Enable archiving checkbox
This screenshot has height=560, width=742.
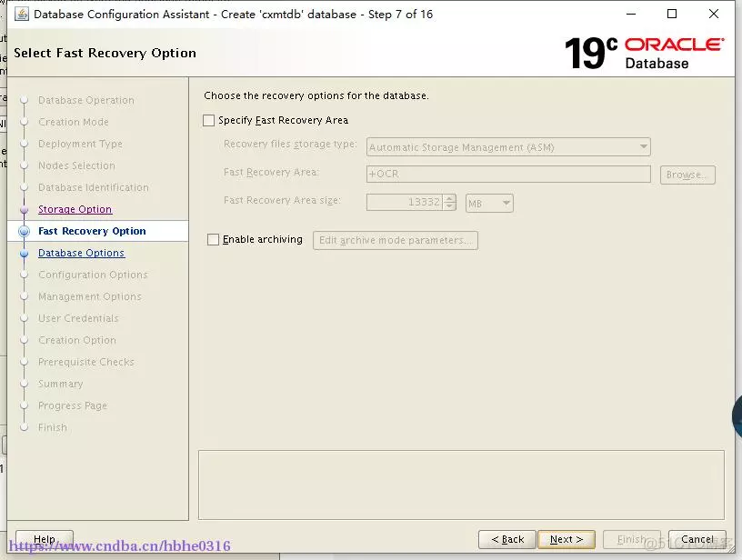[x=214, y=240]
